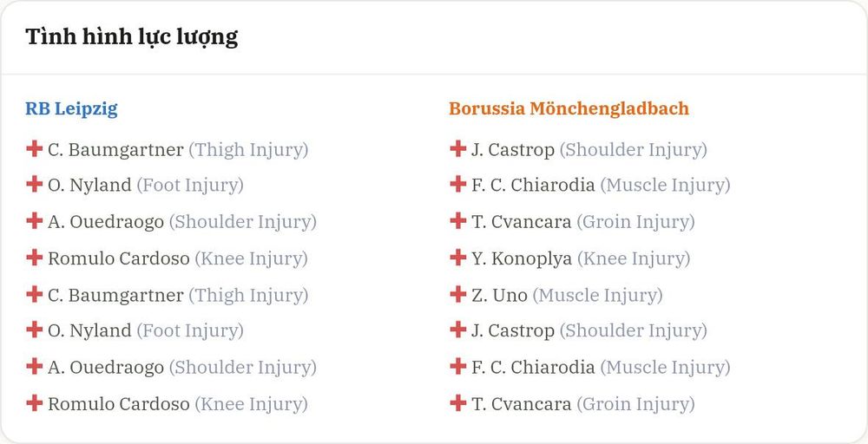This screenshot has height=444, width=868.
Task: Select the second J. Castrop player name
Action: pyautogui.click(x=513, y=331)
